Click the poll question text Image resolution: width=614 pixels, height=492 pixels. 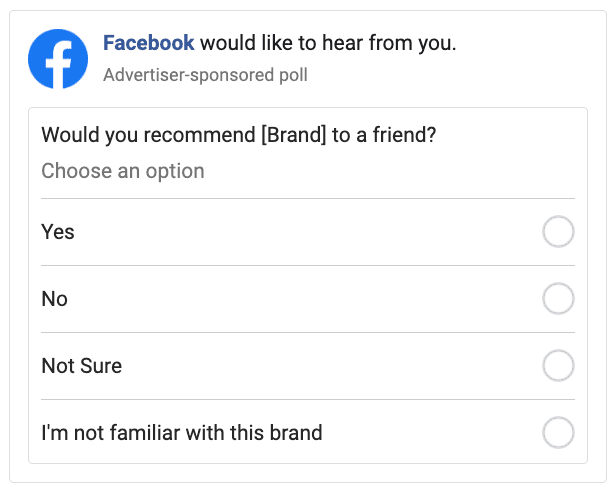click(238, 135)
